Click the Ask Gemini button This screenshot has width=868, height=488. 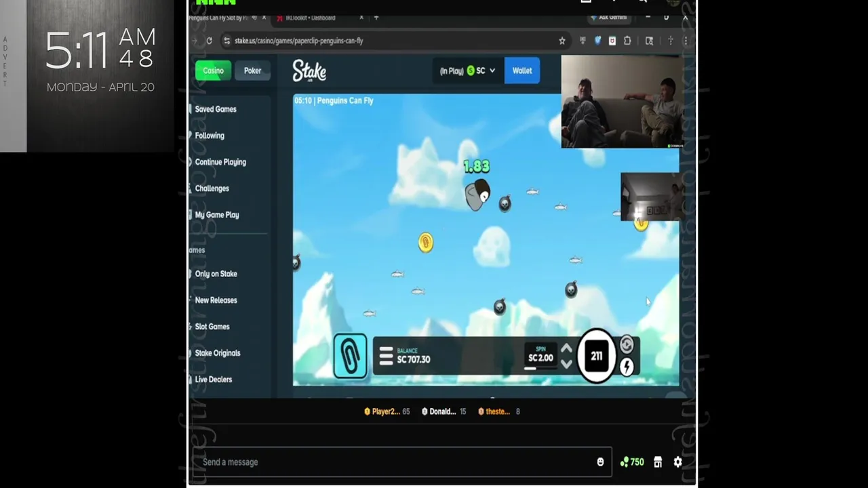tap(609, 18)
